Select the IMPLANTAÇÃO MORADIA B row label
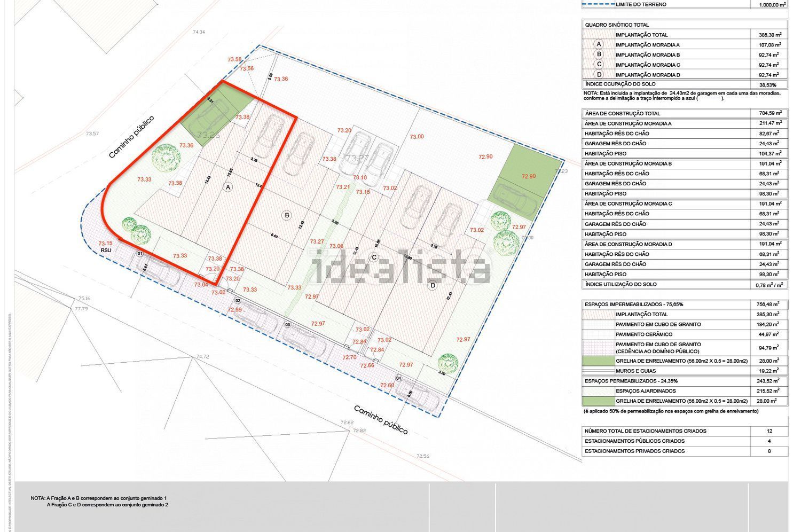 pos(648,55)
